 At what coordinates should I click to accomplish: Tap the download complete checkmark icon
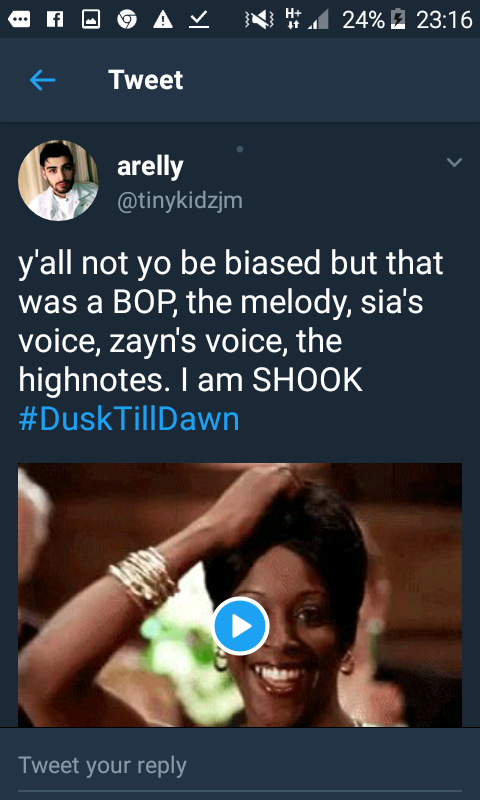click(x=198, y=19)
